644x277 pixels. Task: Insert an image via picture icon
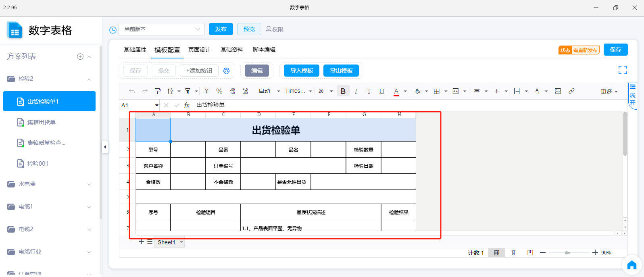point(558,91)
